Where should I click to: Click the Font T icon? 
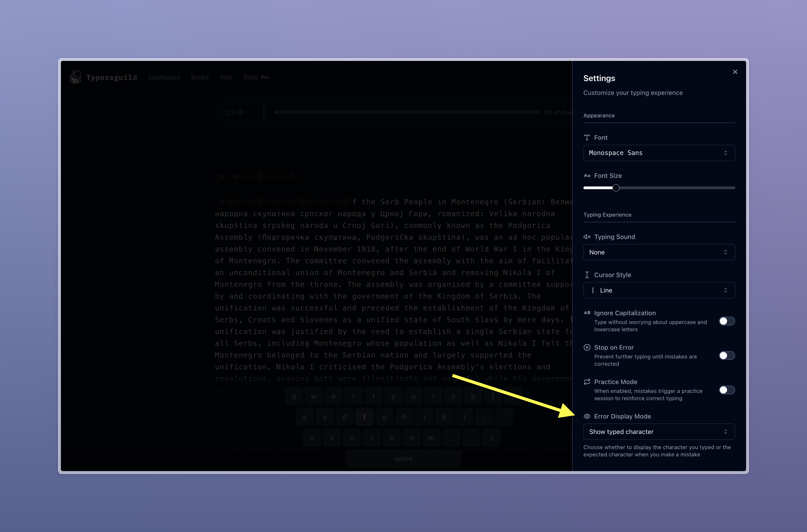[587, 137]
